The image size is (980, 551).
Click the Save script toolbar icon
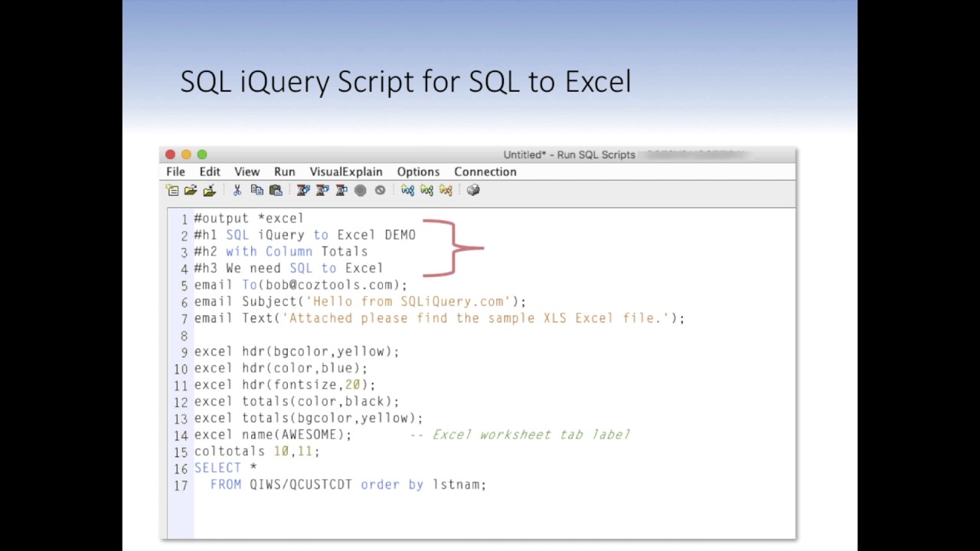click(x=209, y=191)
